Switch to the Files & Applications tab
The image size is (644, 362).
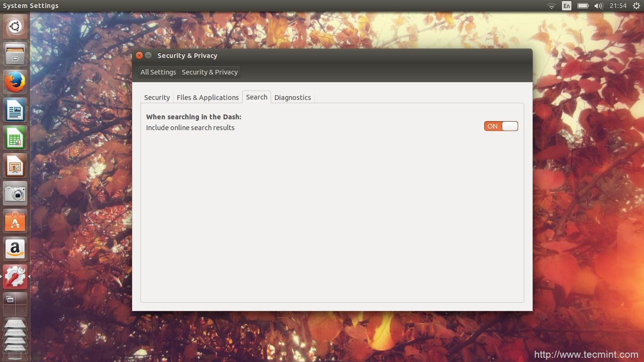[x=207, y=98]
